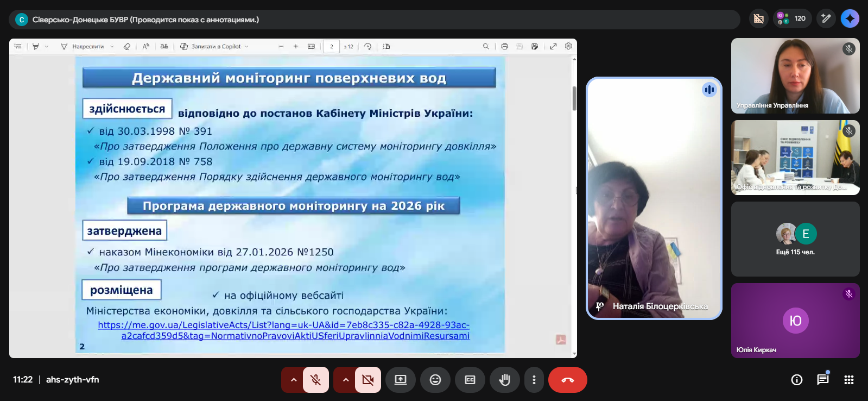The image size is (868, 401).
Task: Open the three-dot more options menu
Action: 534,380
